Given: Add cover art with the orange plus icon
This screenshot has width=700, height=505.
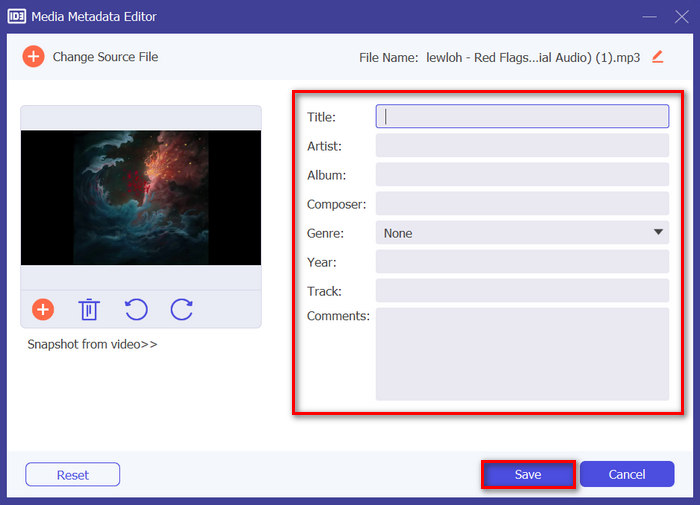Looking at the screenshot, I should (43, 309).
